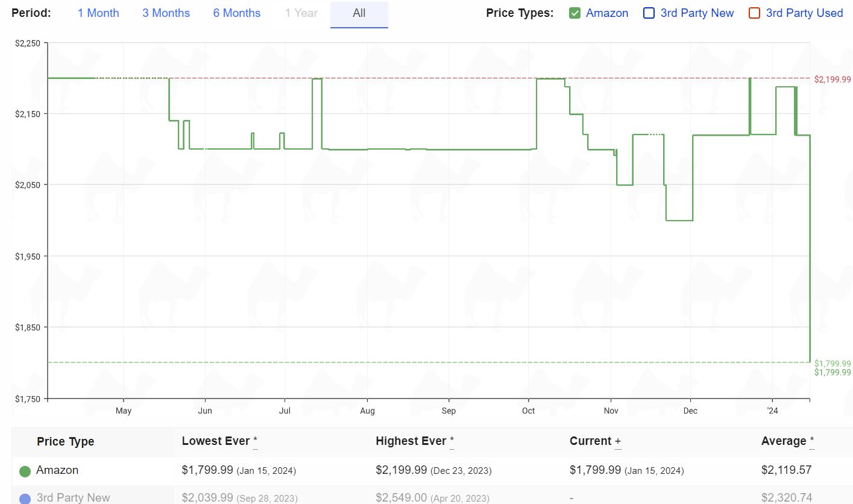Image resolution: width=853 pixels, height=504 pixels.
Task: Click the Jul x-axis label
Action: tap(285, 411)
